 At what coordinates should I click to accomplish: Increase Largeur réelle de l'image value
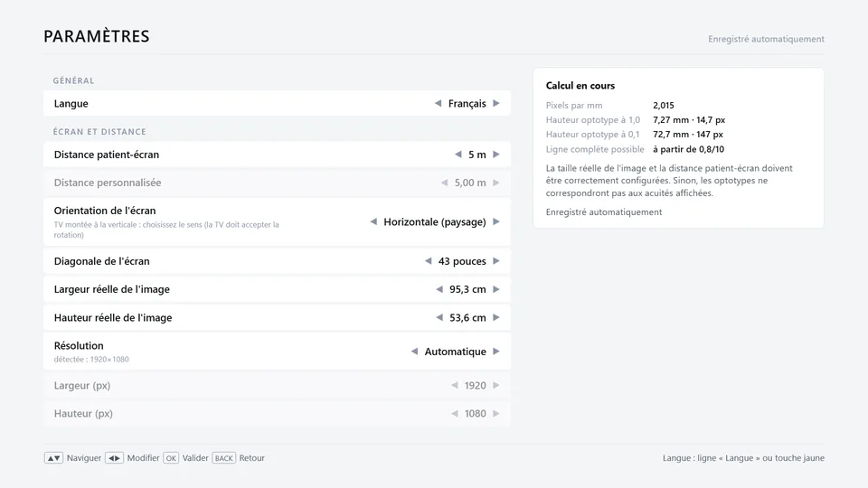click(496, 289)
